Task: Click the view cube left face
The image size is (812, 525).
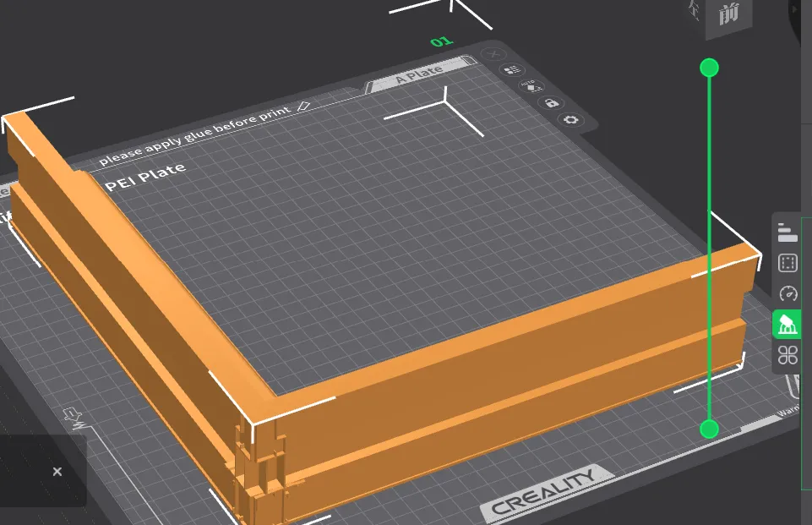Action: 696,10
